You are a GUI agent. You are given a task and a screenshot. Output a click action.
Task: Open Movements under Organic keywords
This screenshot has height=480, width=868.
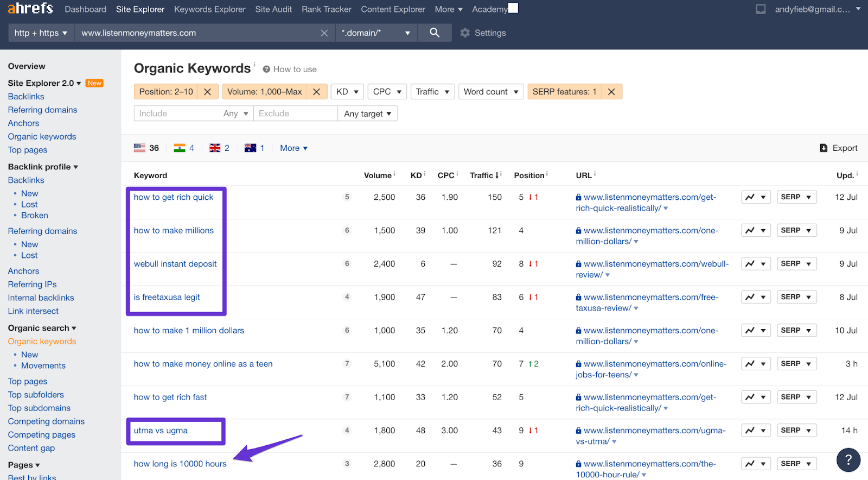click(43, 366)
